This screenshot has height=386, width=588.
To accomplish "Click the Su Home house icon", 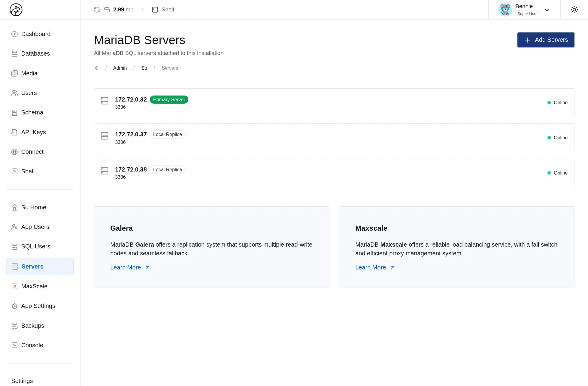I will [x=14, y=207].
